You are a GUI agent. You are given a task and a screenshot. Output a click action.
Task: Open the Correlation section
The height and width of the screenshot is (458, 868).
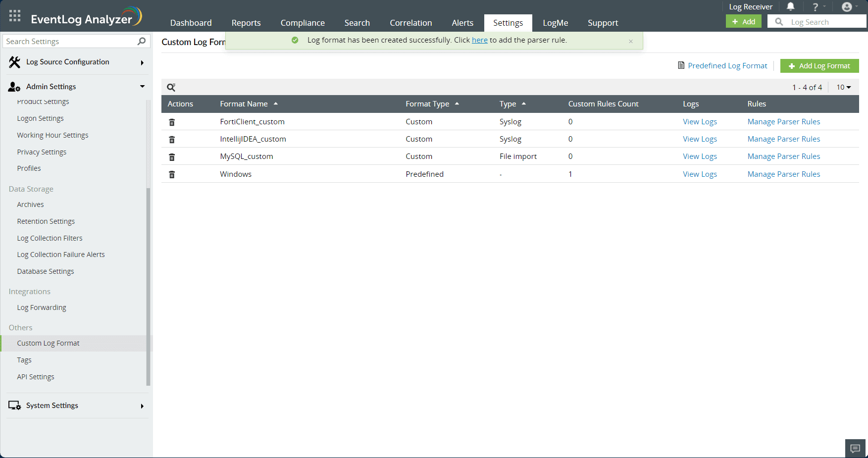coord(410,23)
